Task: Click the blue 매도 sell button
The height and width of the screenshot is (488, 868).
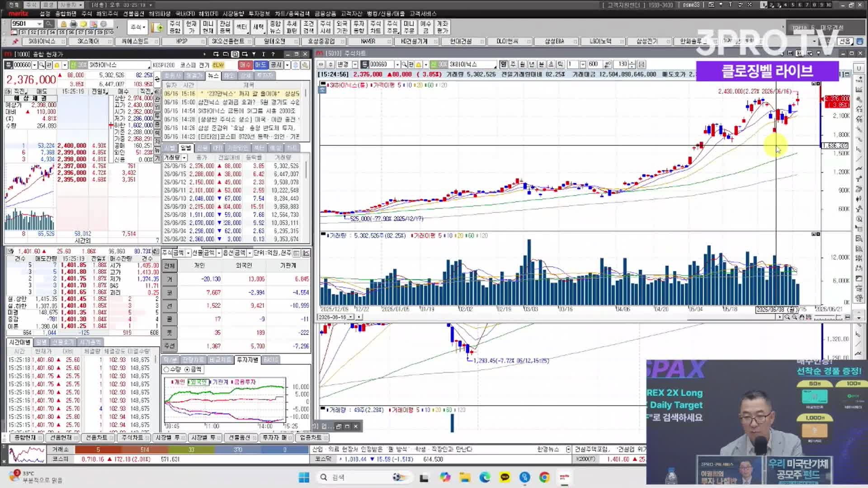Action: tap(260, 65)
